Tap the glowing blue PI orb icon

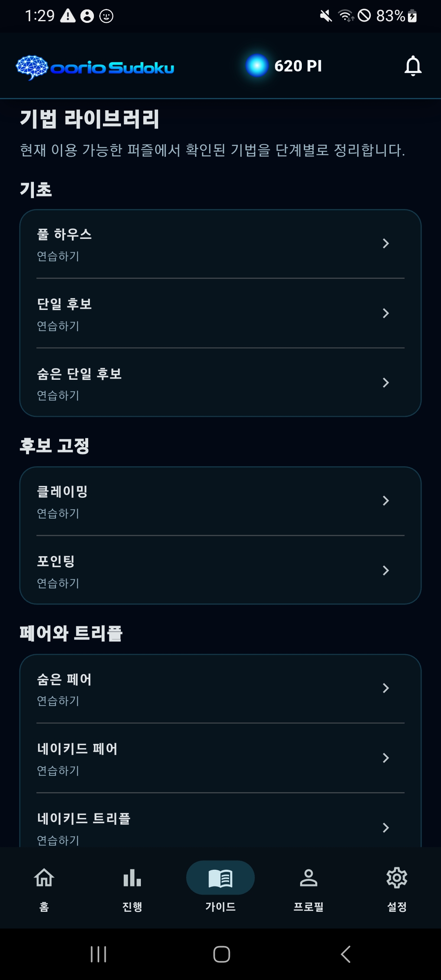coord(257,65)
